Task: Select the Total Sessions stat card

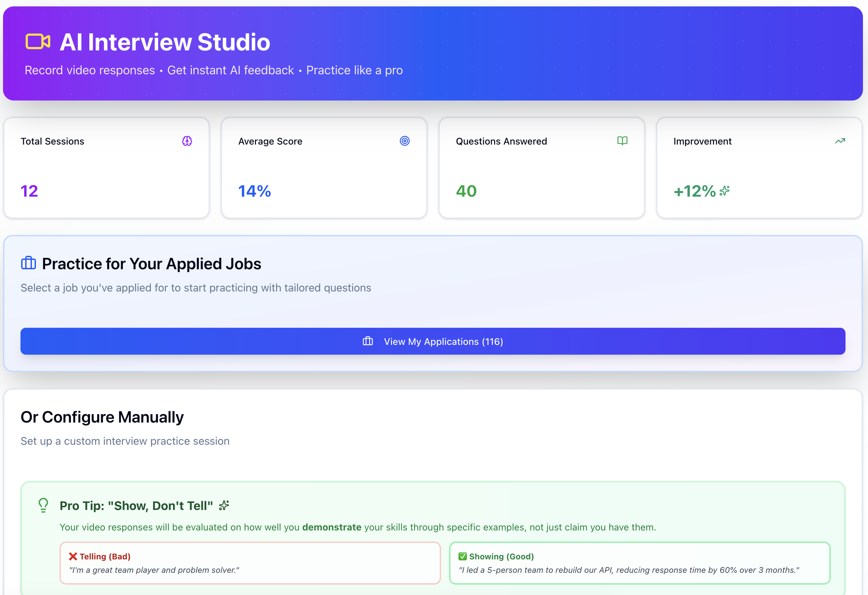Action: coord(106,167)
